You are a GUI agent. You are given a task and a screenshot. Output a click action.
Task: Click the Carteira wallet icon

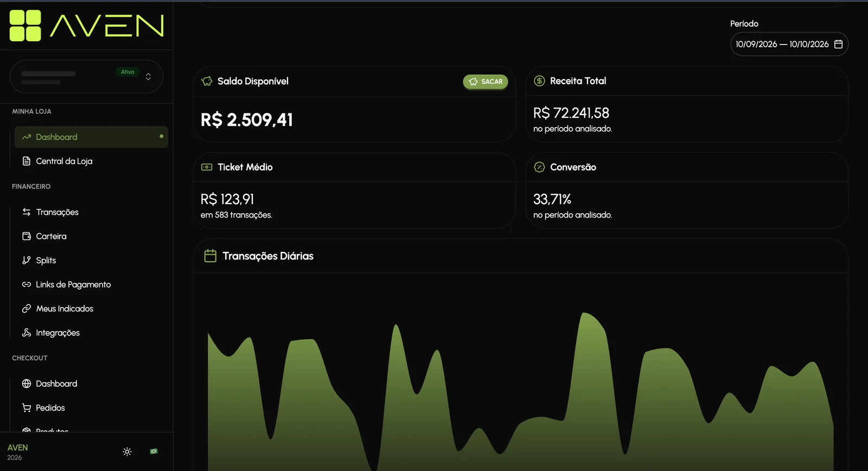pos(27,236)
